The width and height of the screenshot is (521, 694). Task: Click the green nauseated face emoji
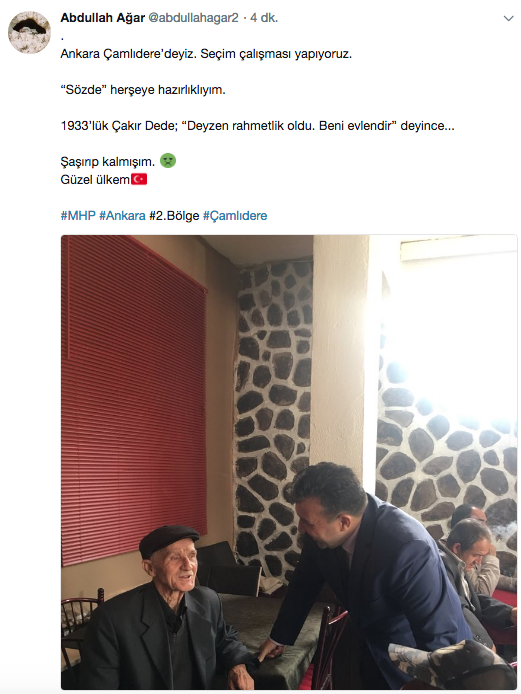pos(168,160)
